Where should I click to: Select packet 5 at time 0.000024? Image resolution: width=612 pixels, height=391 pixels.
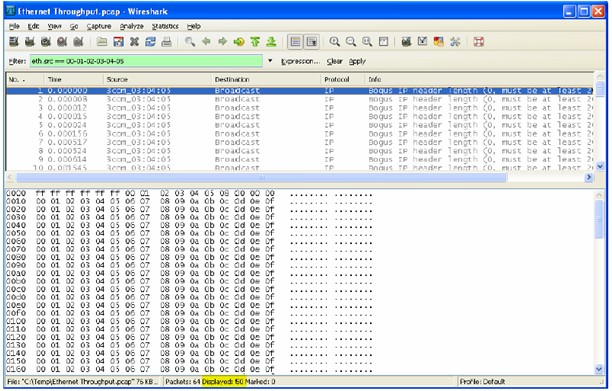299,125
